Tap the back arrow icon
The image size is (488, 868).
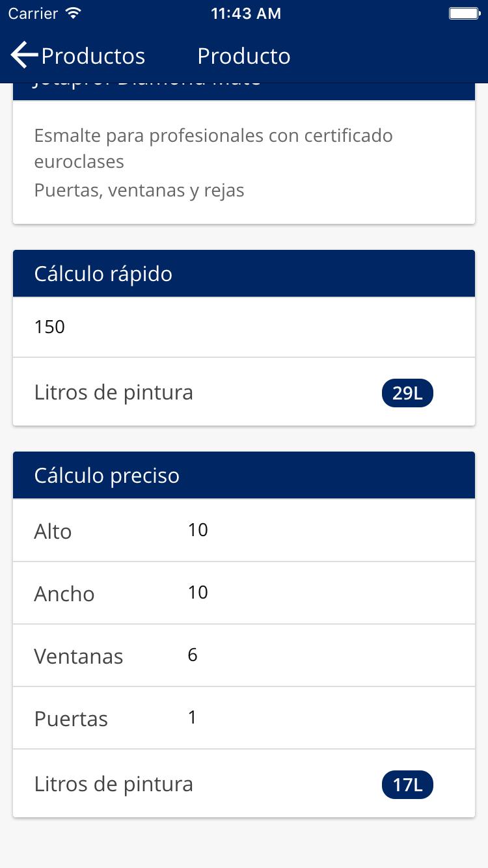point(24,55)
